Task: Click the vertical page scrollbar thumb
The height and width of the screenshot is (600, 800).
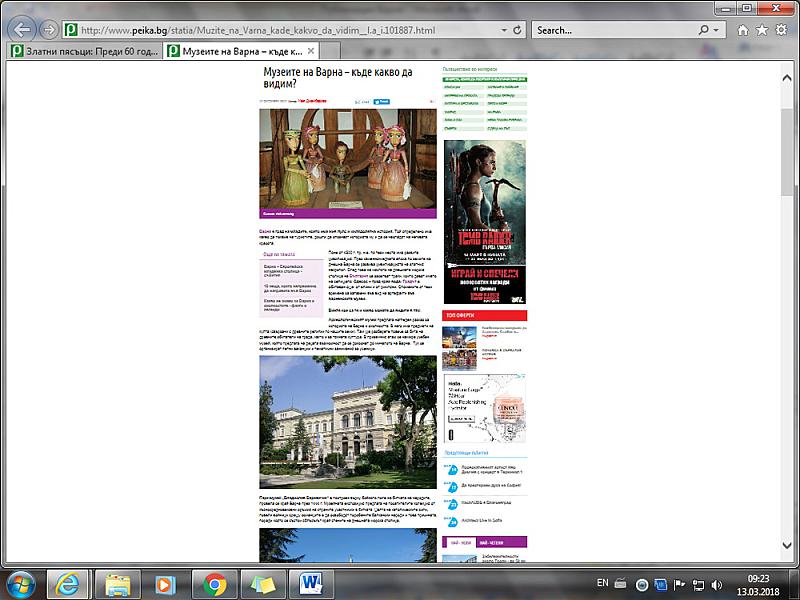Action: [x=791, y=140]
